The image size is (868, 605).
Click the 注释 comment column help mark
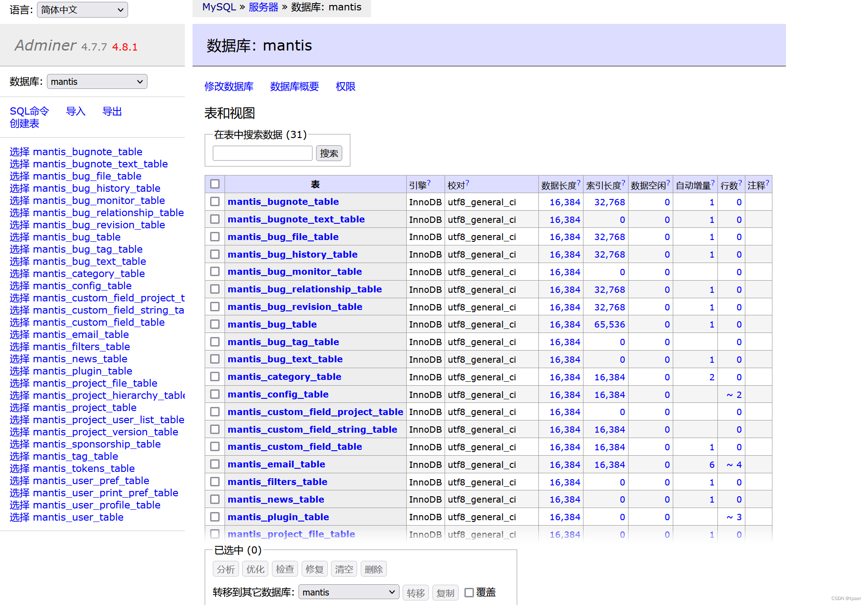[x=767, y=183]
